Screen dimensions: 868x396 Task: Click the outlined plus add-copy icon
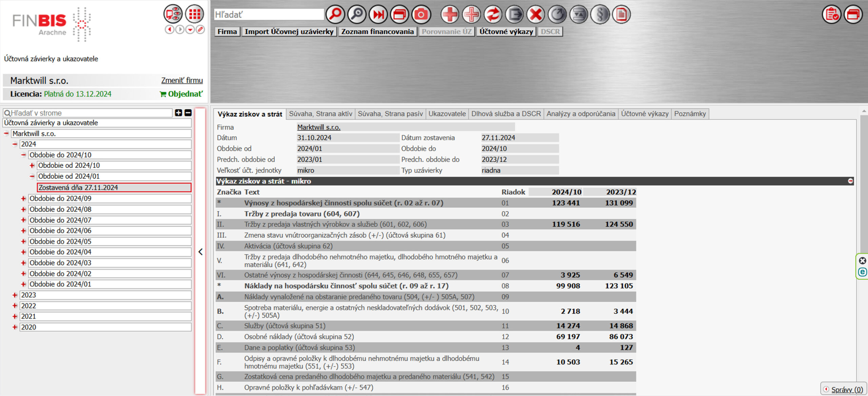[x=471, y=15]
